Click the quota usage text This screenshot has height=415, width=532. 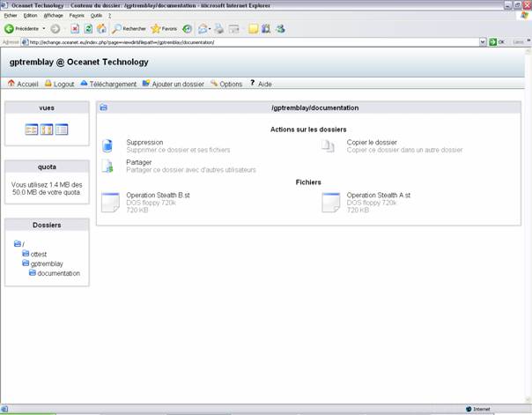click(47, 189)
